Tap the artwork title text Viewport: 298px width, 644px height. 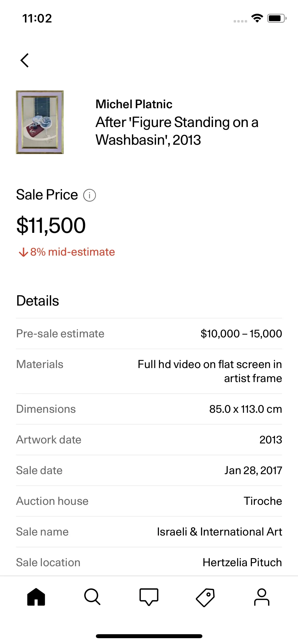point(177,131)
